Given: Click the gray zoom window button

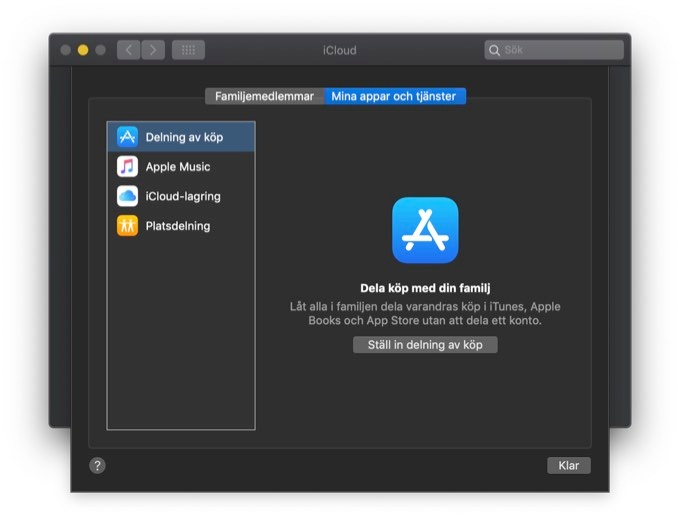Looking at the screenshot, I should tap(100, 50).
